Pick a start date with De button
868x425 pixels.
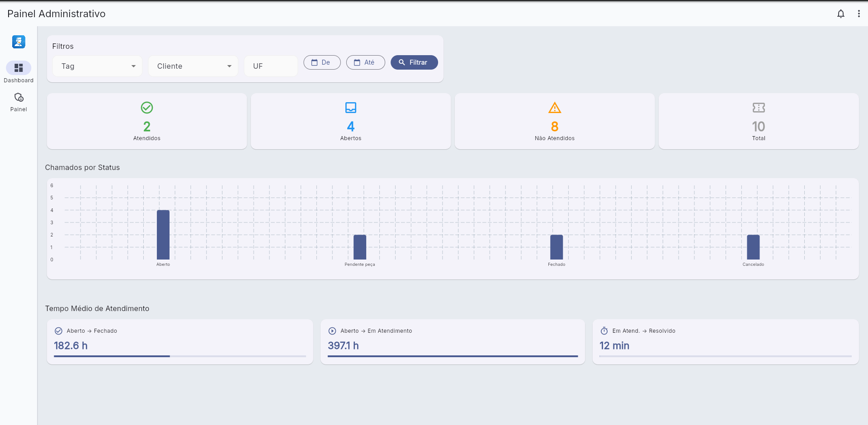pyautogui.click(x=322, y=62)
